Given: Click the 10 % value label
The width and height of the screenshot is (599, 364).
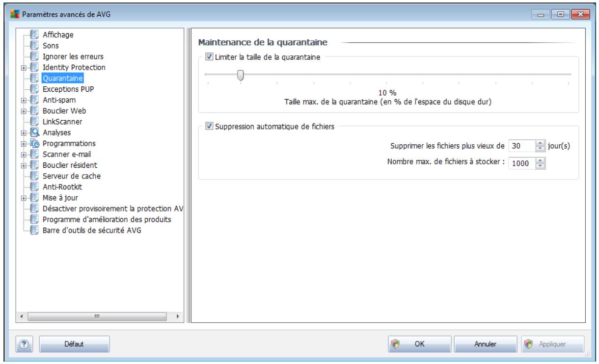Looking at the screenshot, I should (388, 93).
